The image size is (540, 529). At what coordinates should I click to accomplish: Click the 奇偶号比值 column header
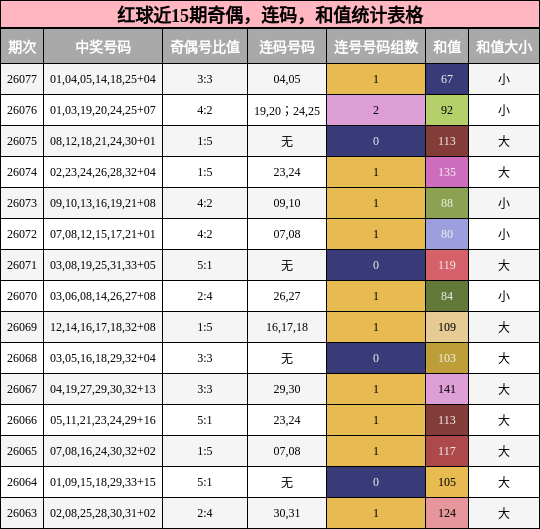coord(205,46)
